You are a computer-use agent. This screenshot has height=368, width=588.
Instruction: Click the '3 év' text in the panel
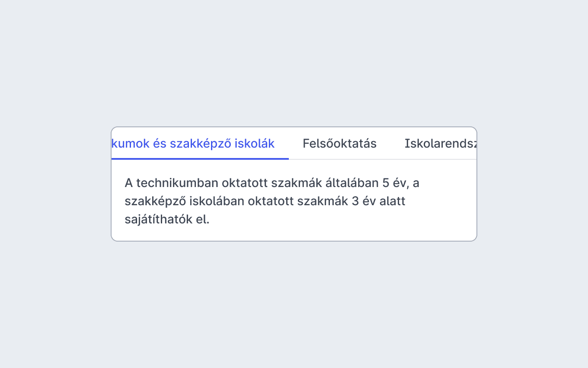point(363,201)
